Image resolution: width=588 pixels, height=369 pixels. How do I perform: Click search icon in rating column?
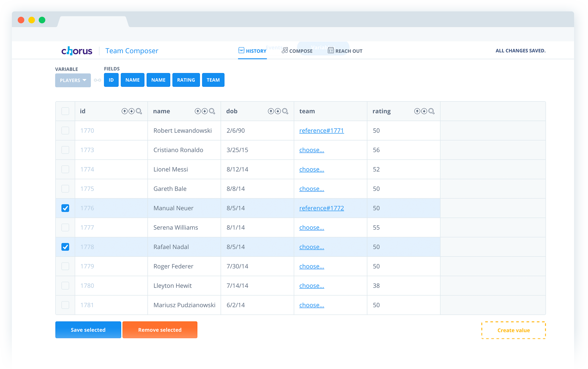[x=432, y=111]
